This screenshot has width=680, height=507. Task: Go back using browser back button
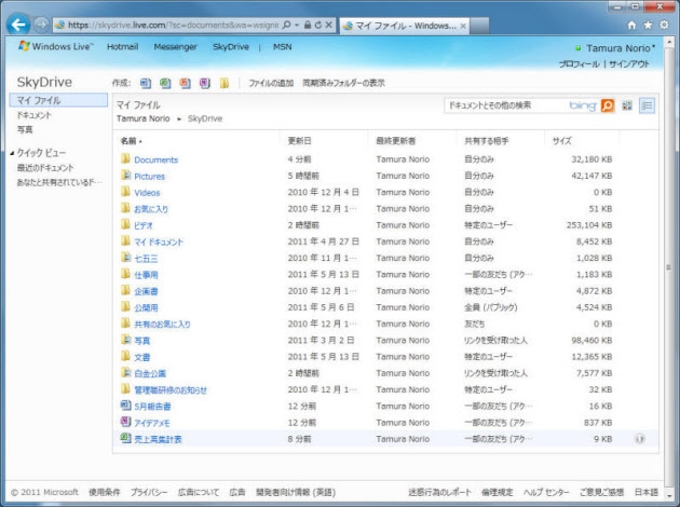pos(17,24)
